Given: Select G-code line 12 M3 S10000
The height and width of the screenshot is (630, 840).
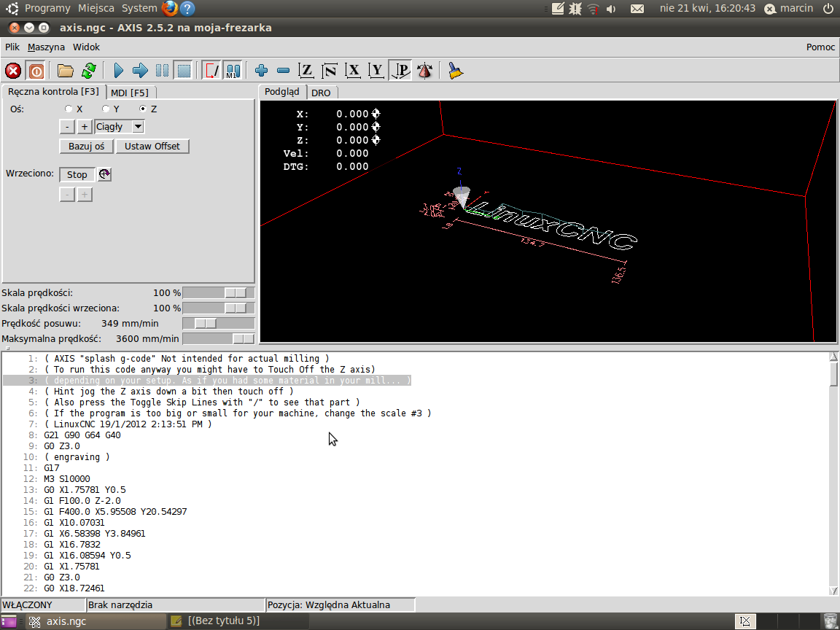Looking at the screenshot, I should (x=67, y=479).
